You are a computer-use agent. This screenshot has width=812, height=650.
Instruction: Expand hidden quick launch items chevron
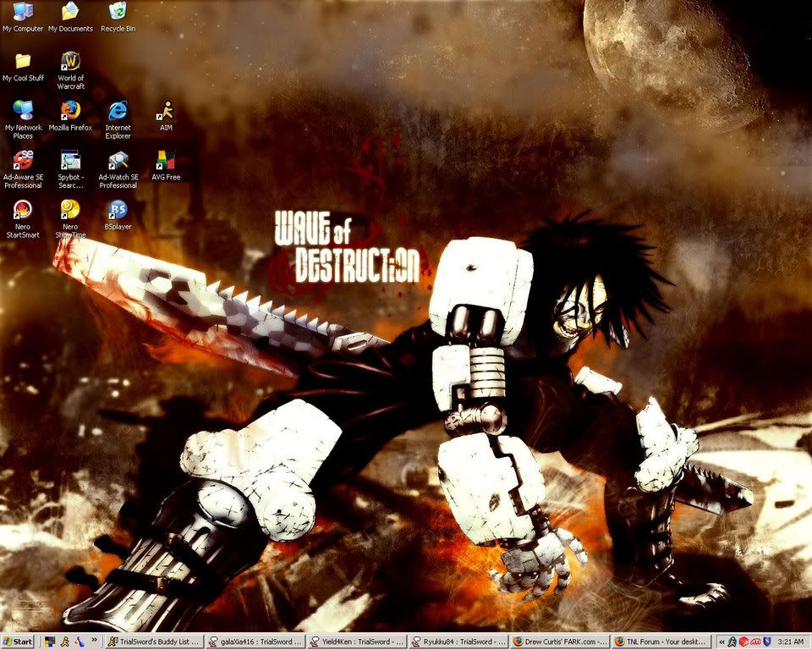[94, 640]
